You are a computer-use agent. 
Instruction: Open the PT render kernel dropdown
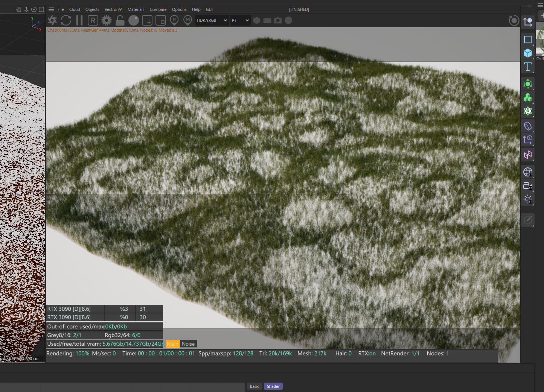240,20
